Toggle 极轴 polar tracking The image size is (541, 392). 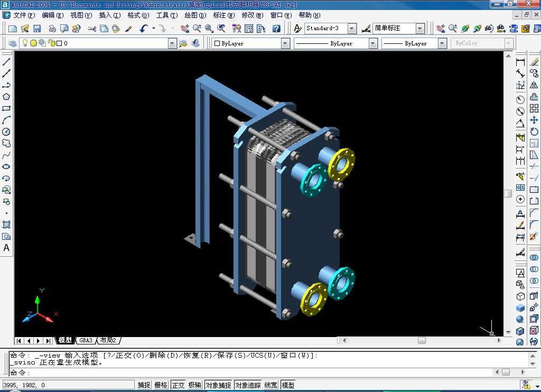194,385
